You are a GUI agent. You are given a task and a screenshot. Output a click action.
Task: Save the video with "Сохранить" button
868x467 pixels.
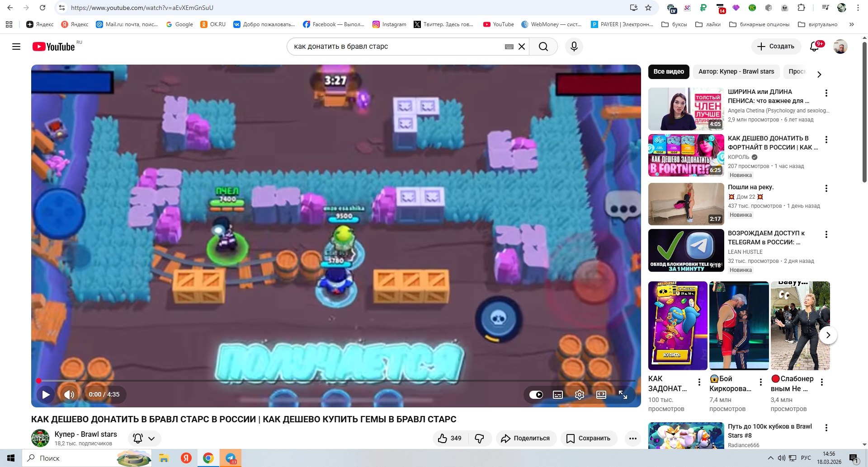tap(589, 438)
